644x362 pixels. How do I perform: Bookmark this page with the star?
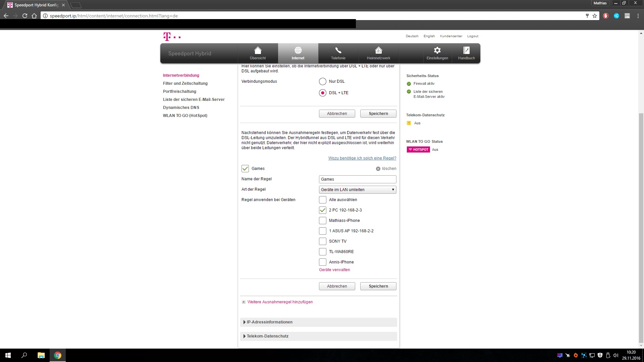595,16
